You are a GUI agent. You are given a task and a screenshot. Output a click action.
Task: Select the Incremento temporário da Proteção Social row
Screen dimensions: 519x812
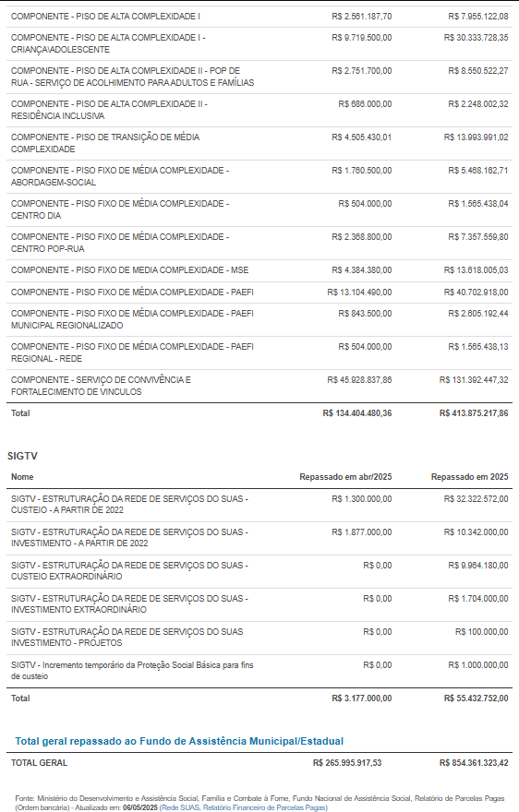259,671
